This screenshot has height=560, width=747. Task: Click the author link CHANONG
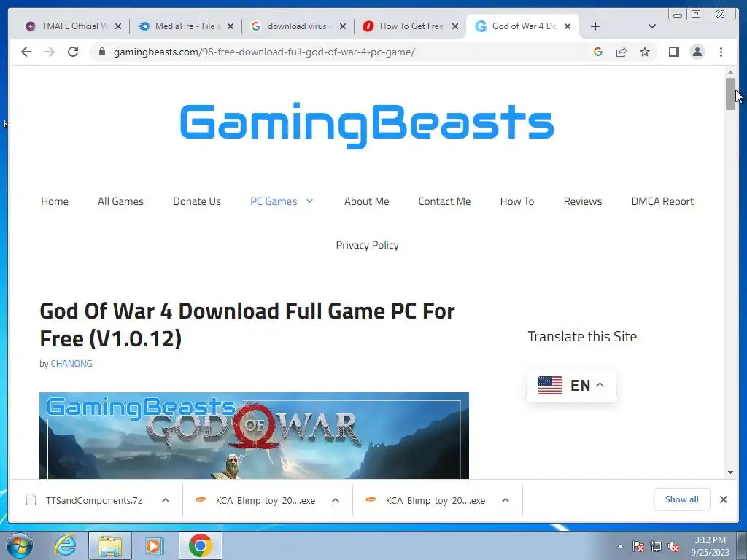tap(71, 364)
